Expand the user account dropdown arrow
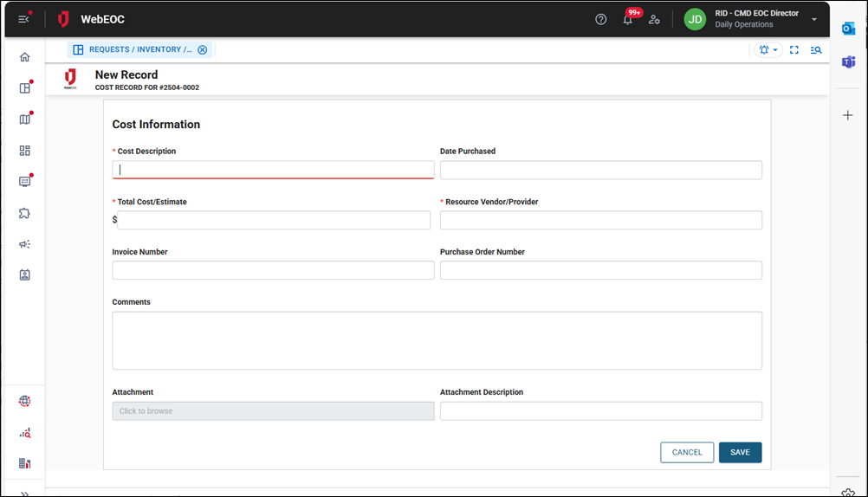The image size is (868, 497). point(813,19)
